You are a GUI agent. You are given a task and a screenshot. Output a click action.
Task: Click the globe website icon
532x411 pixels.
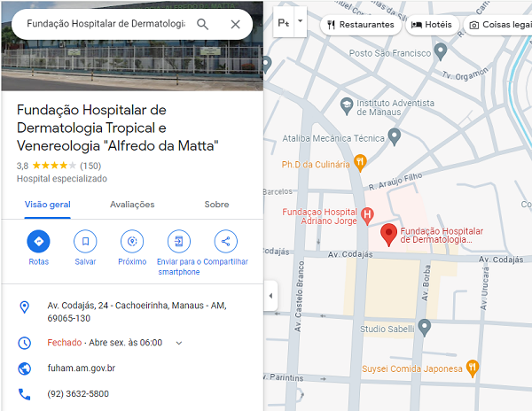coord(25,368)
